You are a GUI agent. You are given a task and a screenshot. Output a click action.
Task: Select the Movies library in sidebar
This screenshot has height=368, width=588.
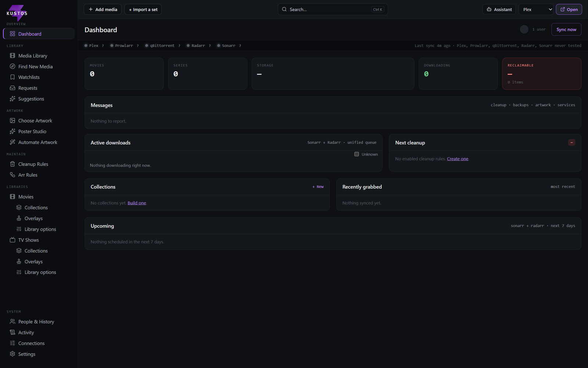(39, 197)
